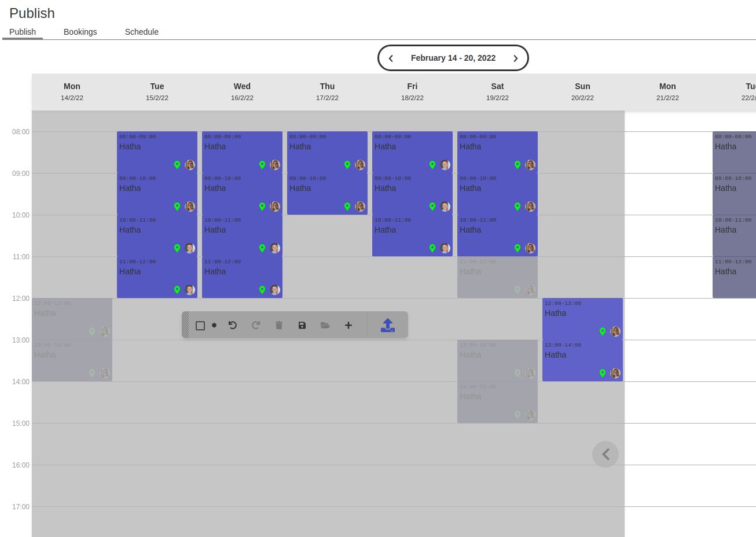756x537 pixels.
Task: Go to the next week with the right chevron
Action: pyautogui.click(x=515, y=58)
